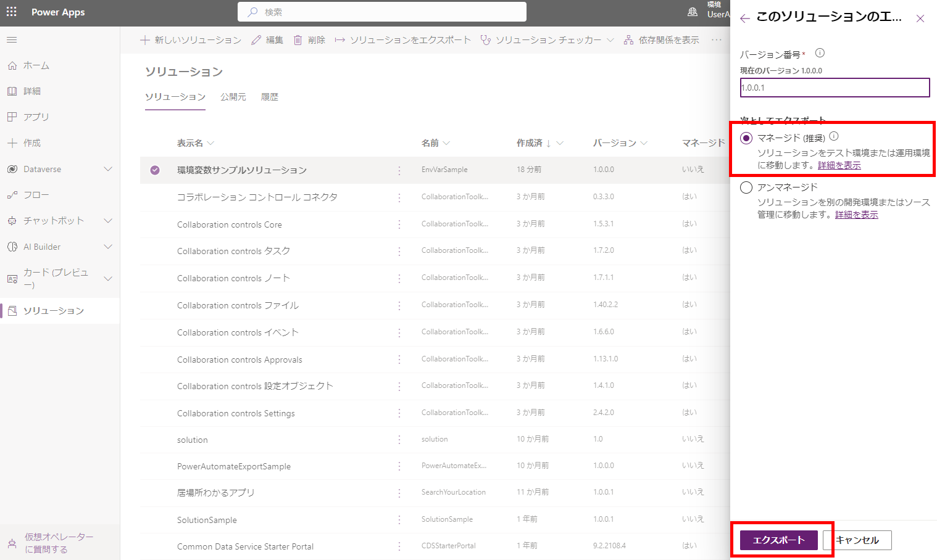Open the app launcher waffle icon
Screen dimensions: 937x560
click(x=12, y=12)
